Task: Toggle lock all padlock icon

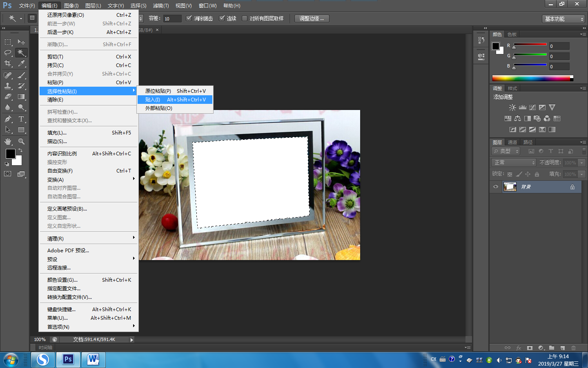Action: (x=537, y=174)
